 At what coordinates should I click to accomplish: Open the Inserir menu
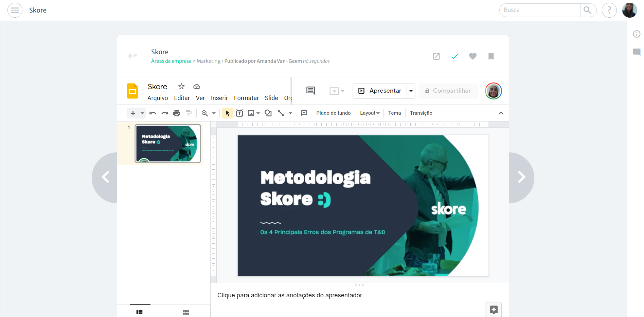pyautogui.click(x=219, y=98)
